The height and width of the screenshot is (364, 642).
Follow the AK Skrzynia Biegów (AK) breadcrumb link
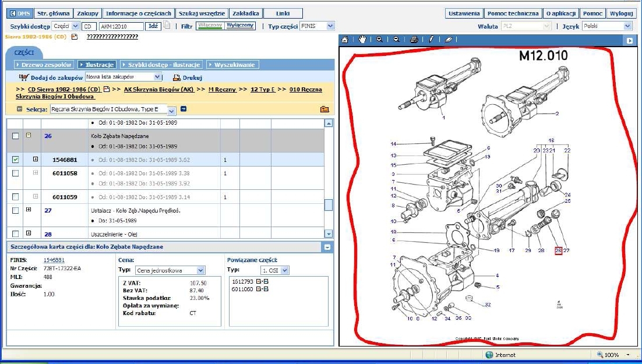point(158,89)
